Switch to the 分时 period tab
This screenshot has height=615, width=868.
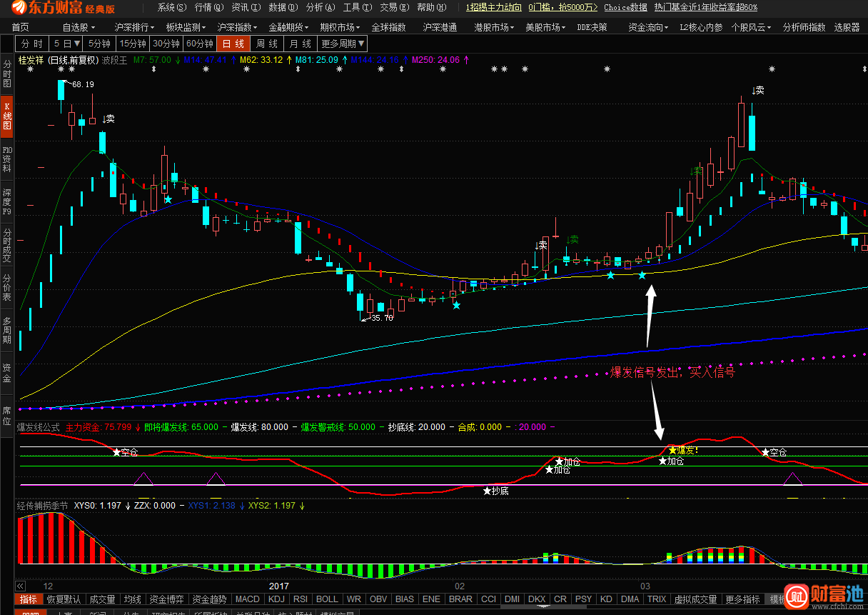point(33,44)
